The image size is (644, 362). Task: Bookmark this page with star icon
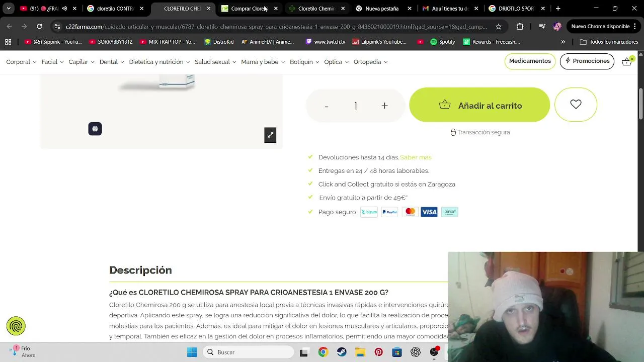[498, 27]
